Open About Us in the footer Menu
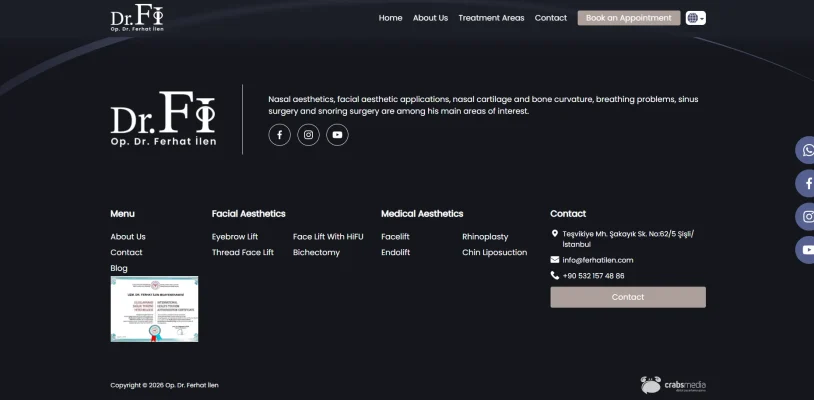The height and width of the screenshot is (400, 814). [x=128, y=237]
